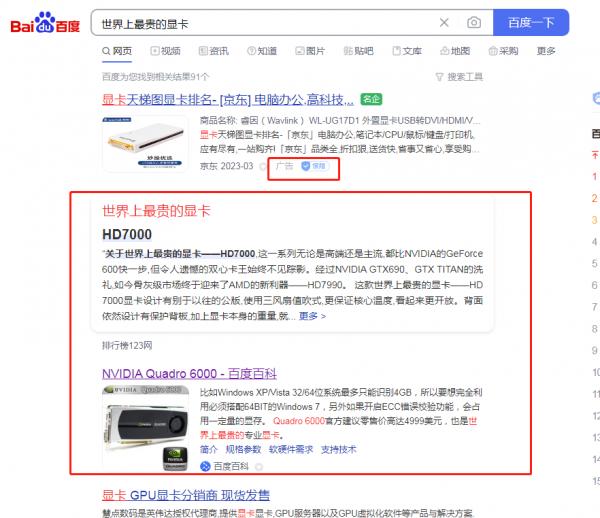
Task: Click 排行榜123网 source label
Action: coord(127,345)
